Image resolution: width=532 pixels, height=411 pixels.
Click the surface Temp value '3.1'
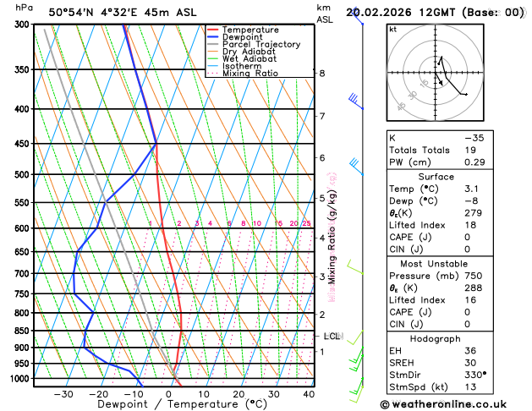(472, 189)
